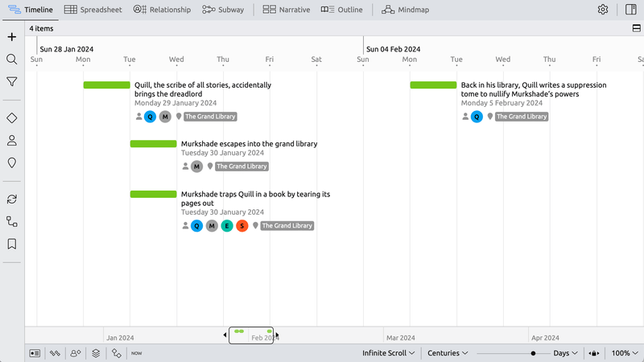Image resolution: width=644 pixels, height=362 pixels.
Task: Click the title 'Murkshade escapes into the grand library'
Action: tap(250, 144)
